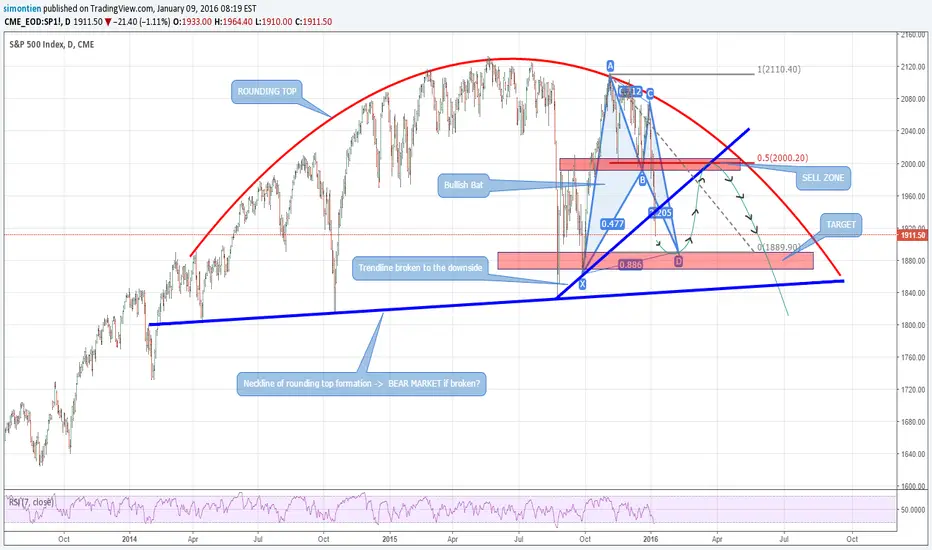Click the 2014 time axis label
Image resolution: width=932 pixels, height=550 pixels.
[130, 539]
